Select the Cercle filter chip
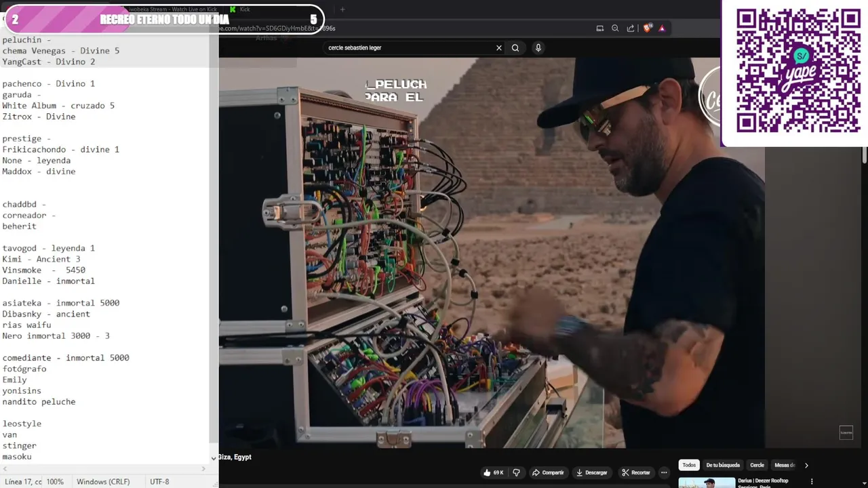The image size is (868, 488). point(757,465)
